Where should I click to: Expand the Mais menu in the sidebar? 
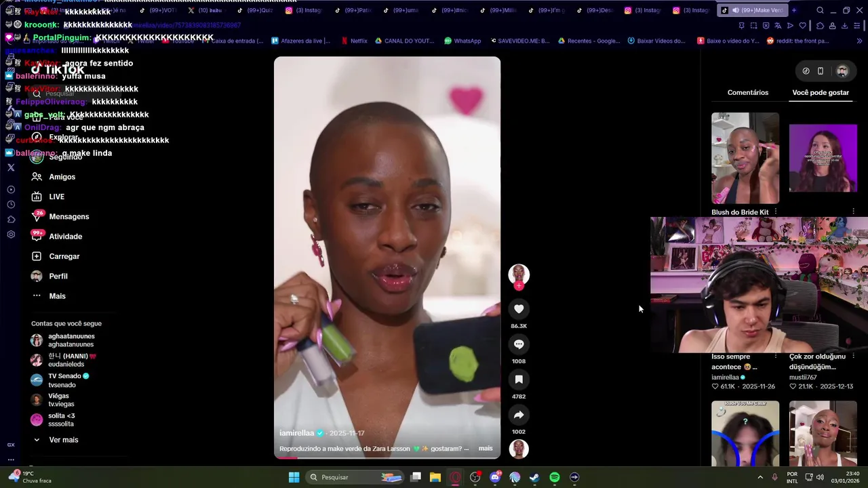pos(48,296)
